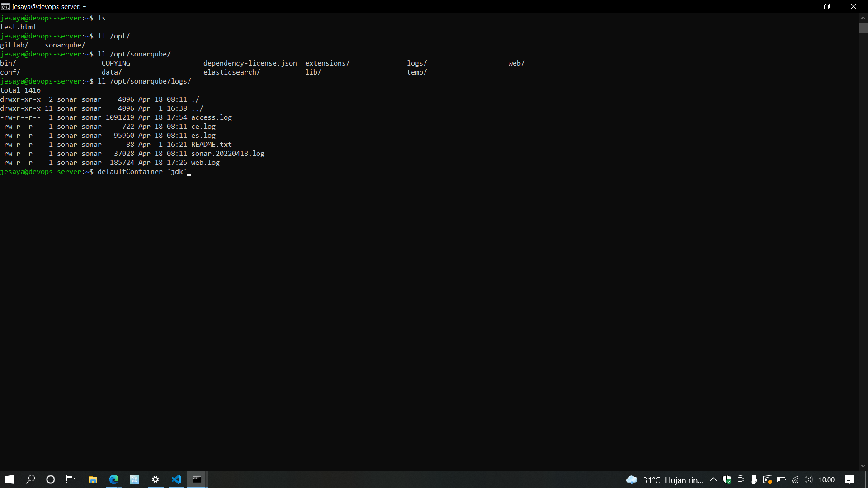
Task: Open Windows Security shield tray icon
Action: (727, 480)
